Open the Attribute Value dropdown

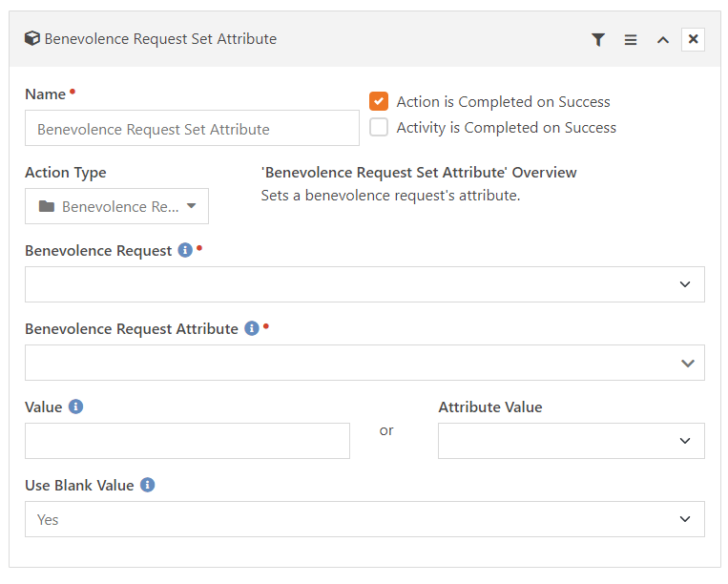coord(572,441)
